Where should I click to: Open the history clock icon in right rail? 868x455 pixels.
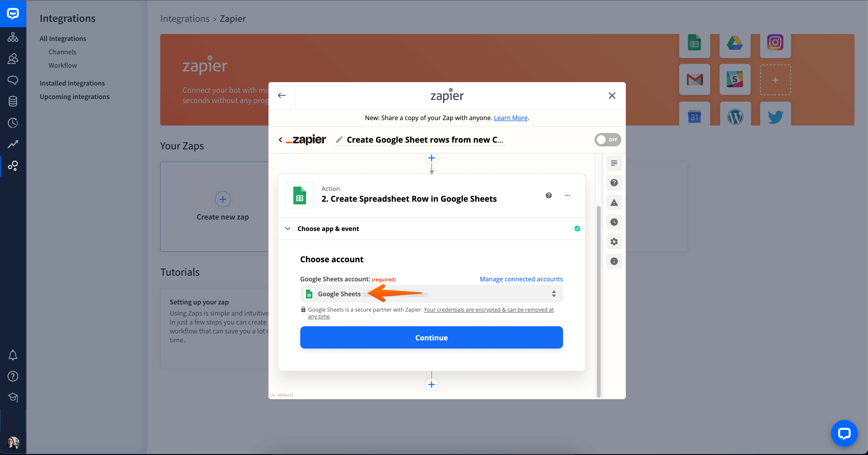pos(614,222)
